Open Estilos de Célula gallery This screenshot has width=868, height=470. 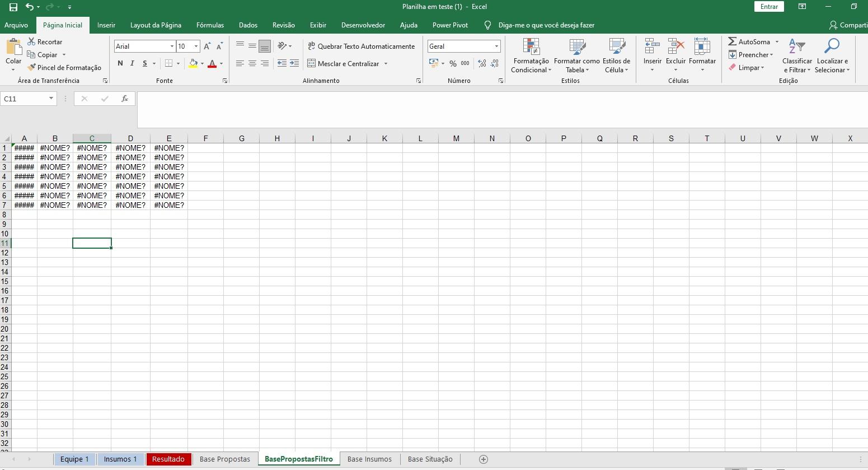(x=616, y=55)
